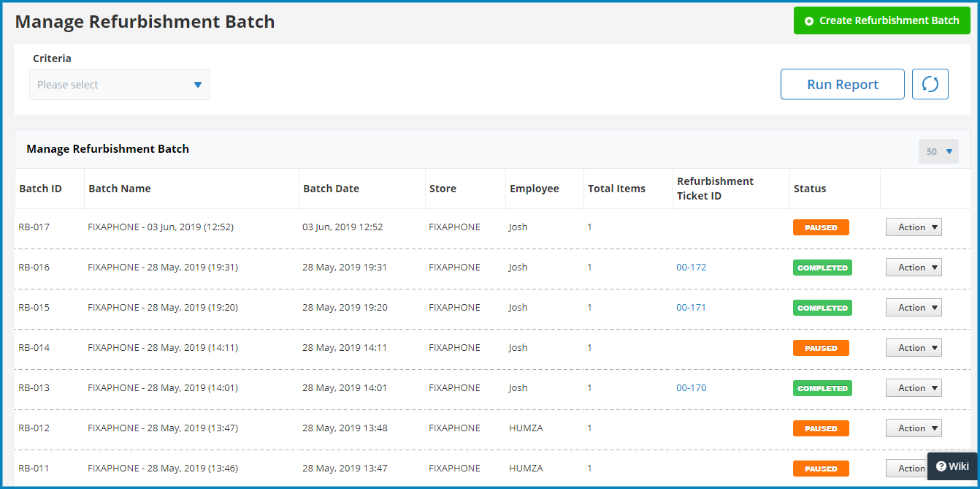Click total items link for RB-015
This screenshot has width=980, height=489.
(589, 308)
